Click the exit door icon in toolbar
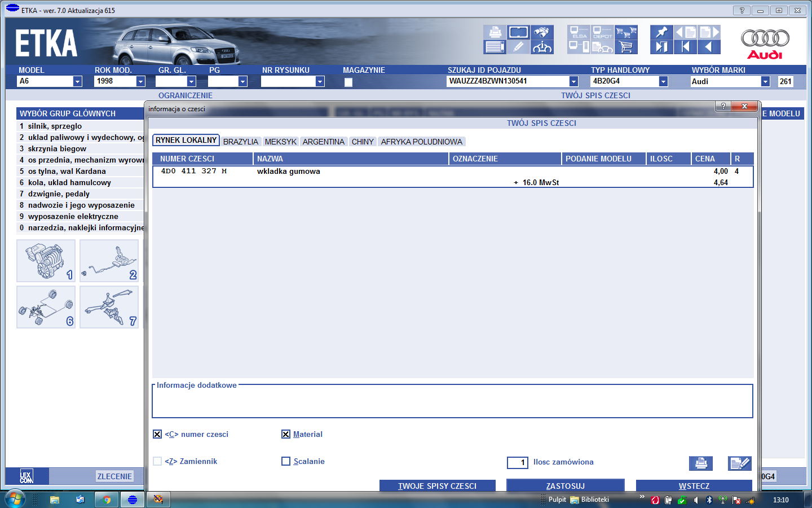 (x=661, y=47)
